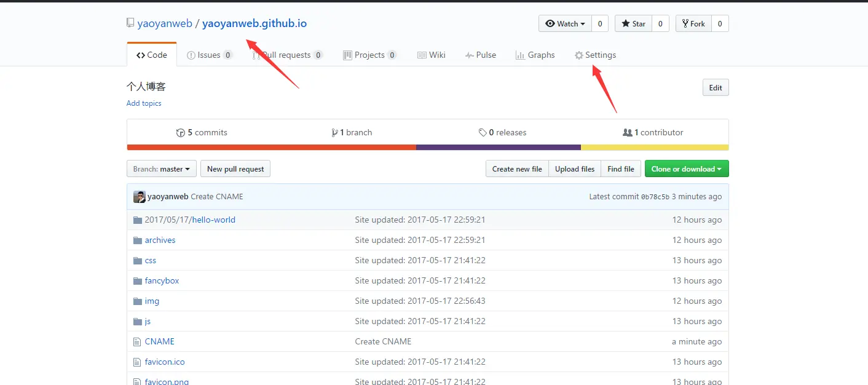This screenshot has width=868, height=385.
Task: Click the orange language bar segment
Action: tap(271, 148)
